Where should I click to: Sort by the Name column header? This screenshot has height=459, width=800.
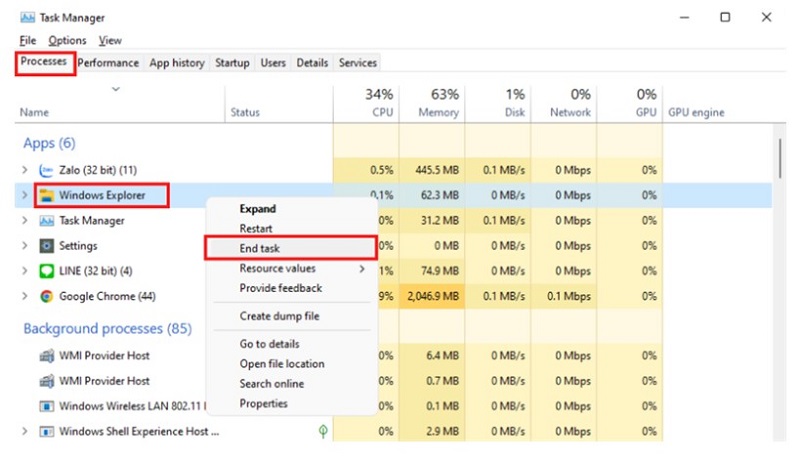click(x=34, y=112)
